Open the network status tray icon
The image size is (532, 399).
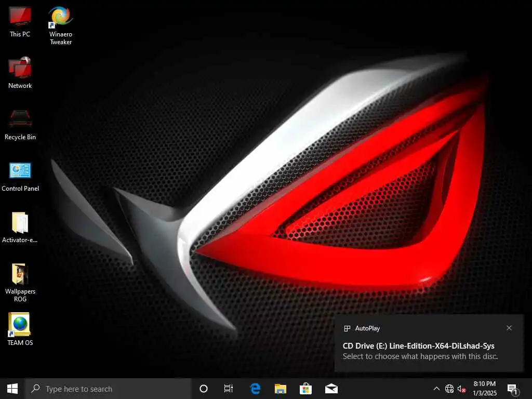pyautogui.click(x=449, y=389)
